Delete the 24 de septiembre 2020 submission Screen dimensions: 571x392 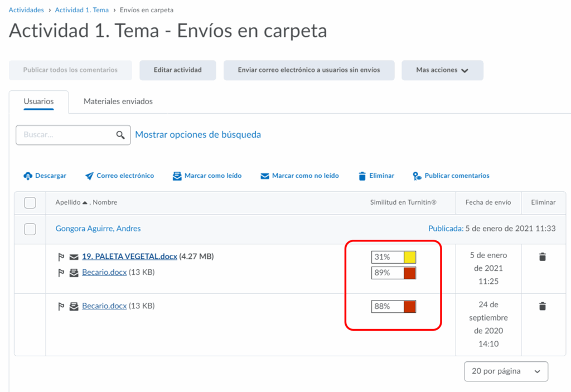pos(543,306)
